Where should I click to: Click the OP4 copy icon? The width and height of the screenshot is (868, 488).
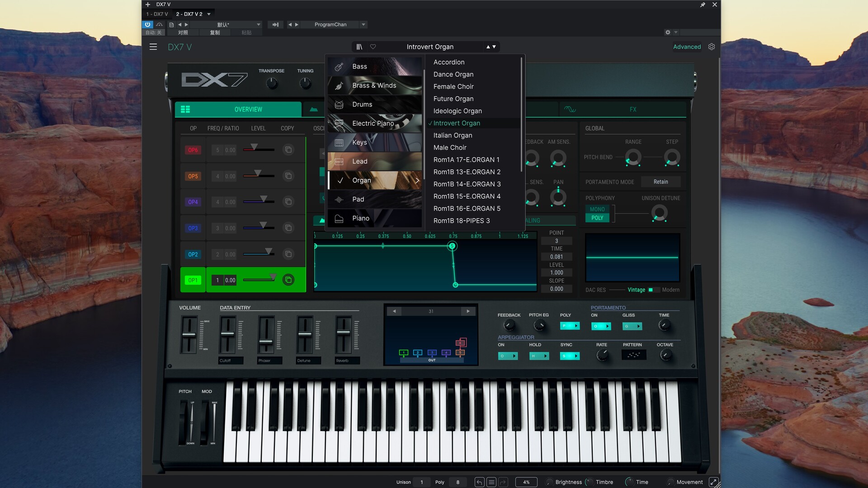pyautogui.click(x=288, y=202)
